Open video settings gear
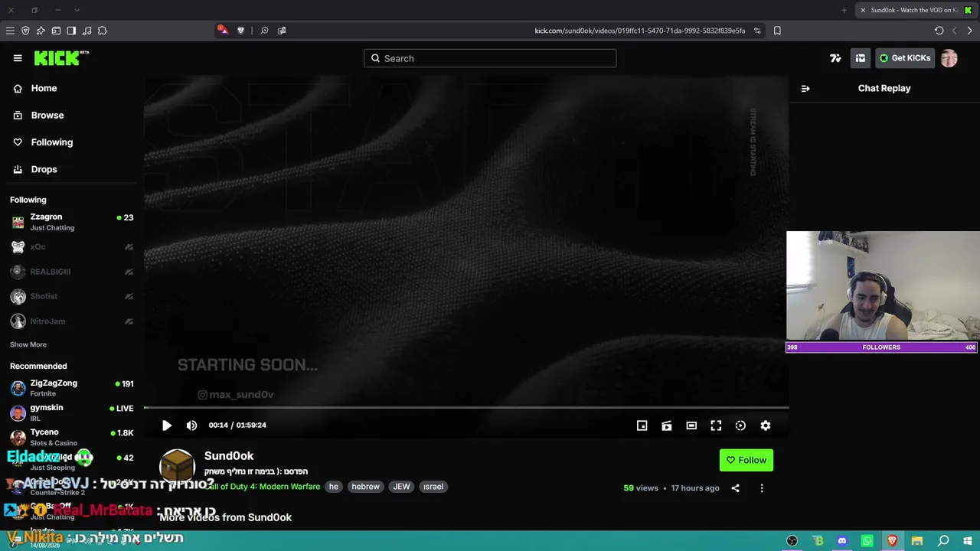Image resolution: width=980 pixels, height=551 pixels. pos(766,425)
